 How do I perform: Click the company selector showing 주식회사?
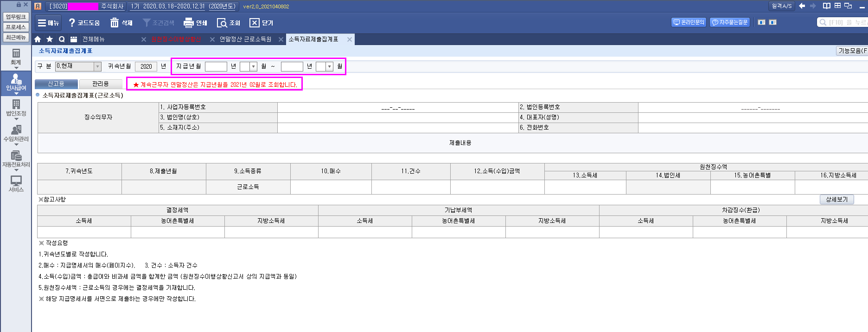86,6
